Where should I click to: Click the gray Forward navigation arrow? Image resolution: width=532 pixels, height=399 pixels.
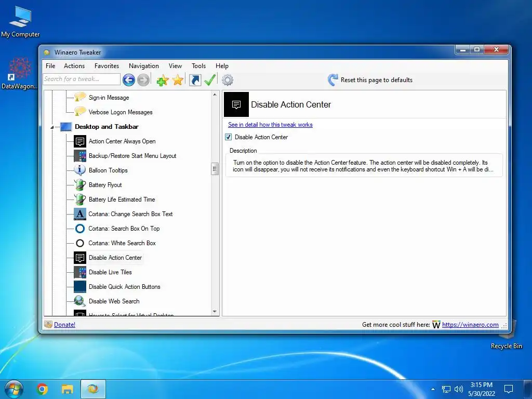[x=143, y=80]
